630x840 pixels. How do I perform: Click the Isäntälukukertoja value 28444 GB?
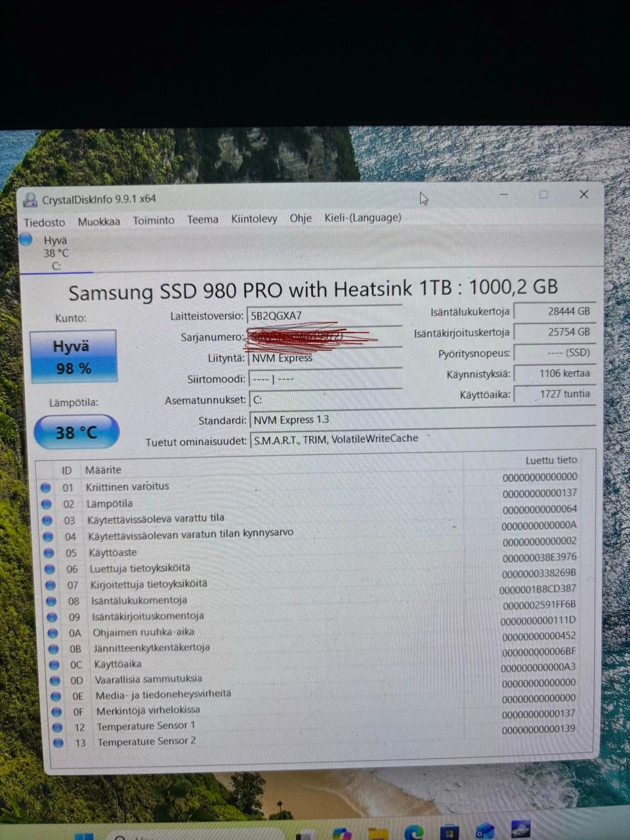tap(555, 311)
